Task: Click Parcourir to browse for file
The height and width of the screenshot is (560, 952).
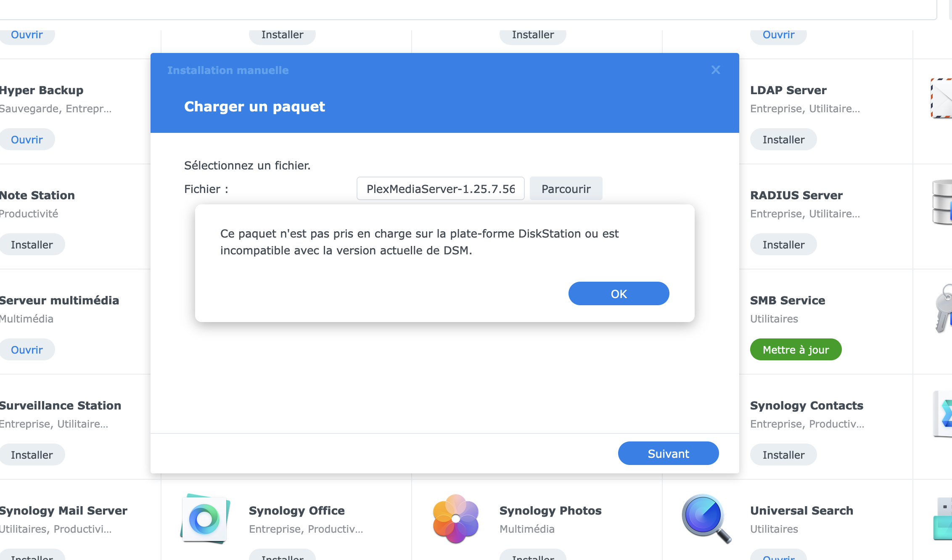Action: click(566, 189)
